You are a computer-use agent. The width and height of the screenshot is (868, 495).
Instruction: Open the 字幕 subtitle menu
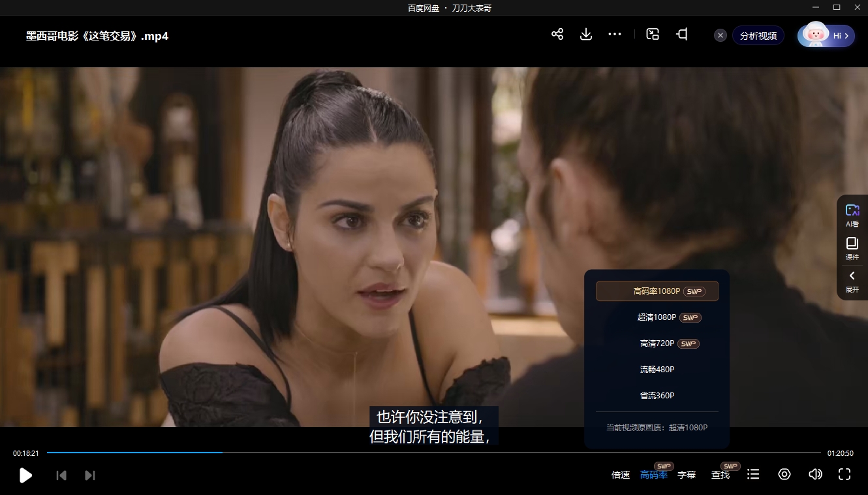click(x=687, y=475)
